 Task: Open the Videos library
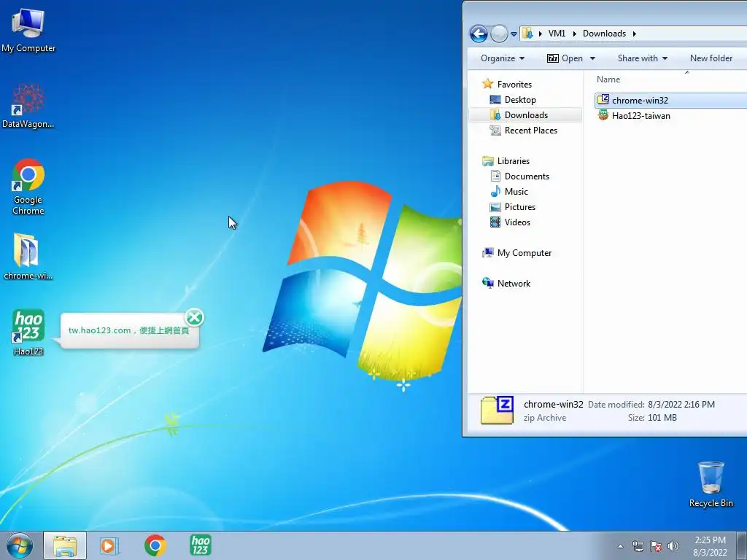517,222
